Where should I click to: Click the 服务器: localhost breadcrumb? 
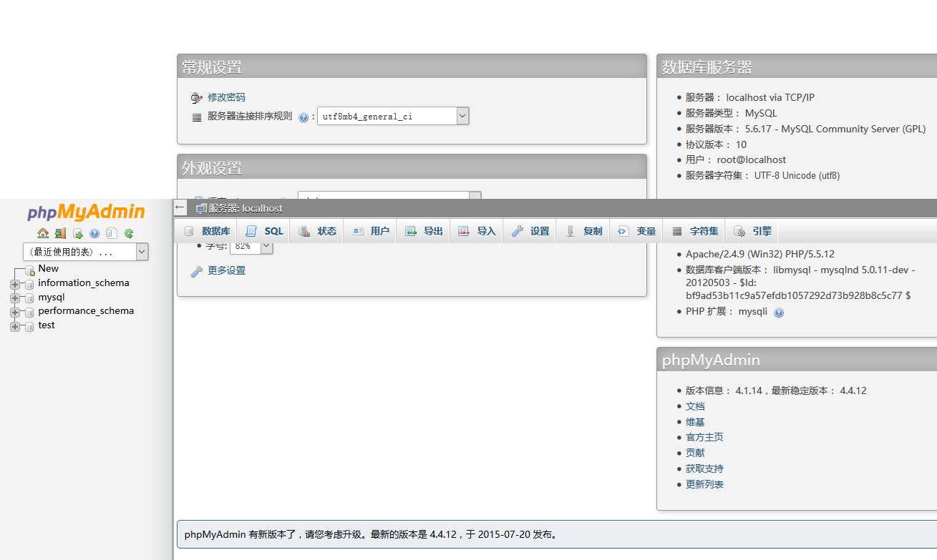point(246,208)
